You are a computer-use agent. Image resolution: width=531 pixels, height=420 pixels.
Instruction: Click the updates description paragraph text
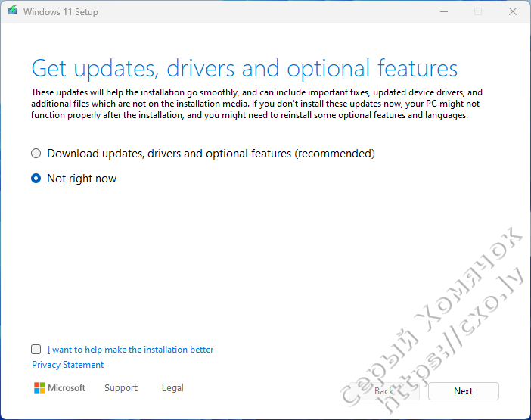257,104
